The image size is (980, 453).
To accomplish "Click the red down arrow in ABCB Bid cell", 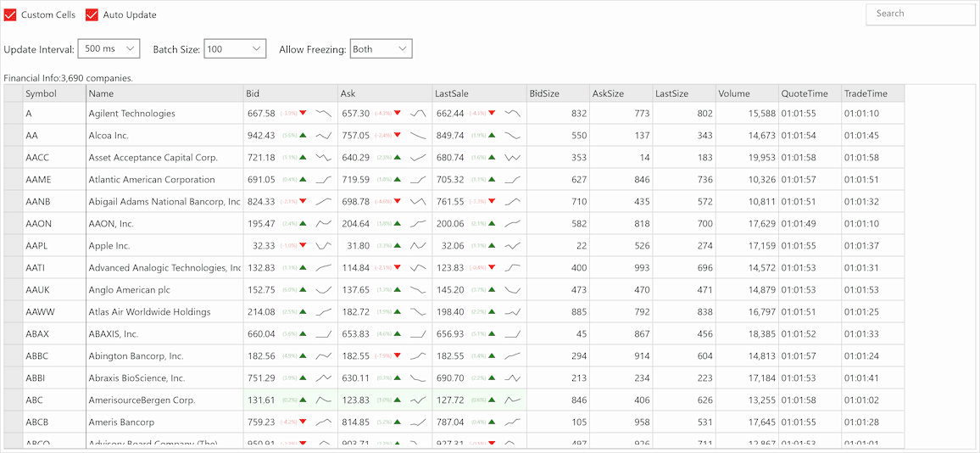I will tap(303, 422).
